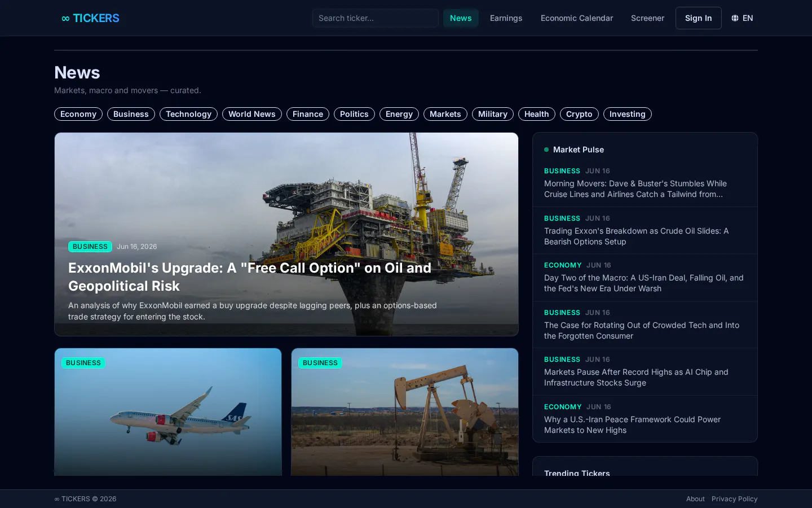
Task: Open the oil pumpjack image article card
Action: coord(405,412)
